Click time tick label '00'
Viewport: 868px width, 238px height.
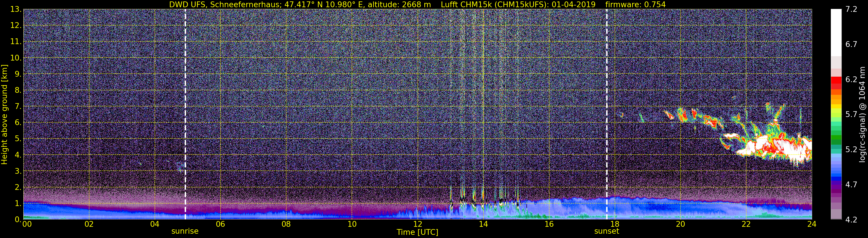[x=27, y=224]
